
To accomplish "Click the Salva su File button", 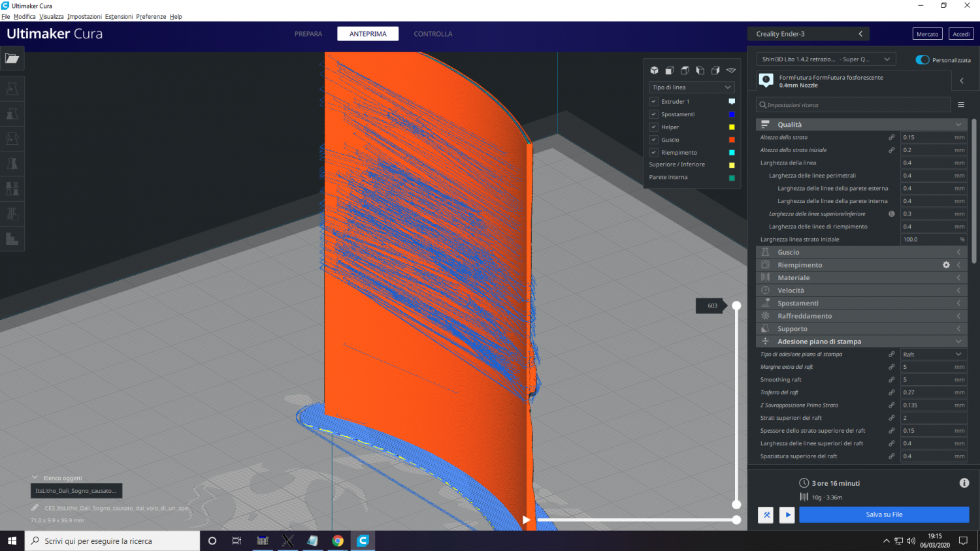I will click(884, 514).
